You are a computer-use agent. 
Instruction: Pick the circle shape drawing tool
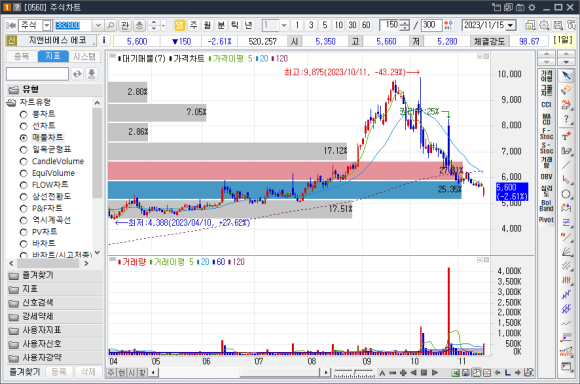pos(566,194)
